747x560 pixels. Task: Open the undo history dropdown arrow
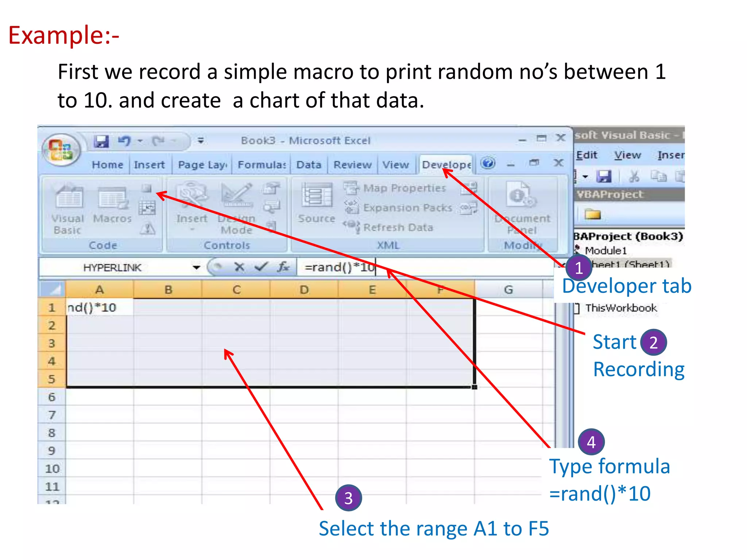[140, 141]
